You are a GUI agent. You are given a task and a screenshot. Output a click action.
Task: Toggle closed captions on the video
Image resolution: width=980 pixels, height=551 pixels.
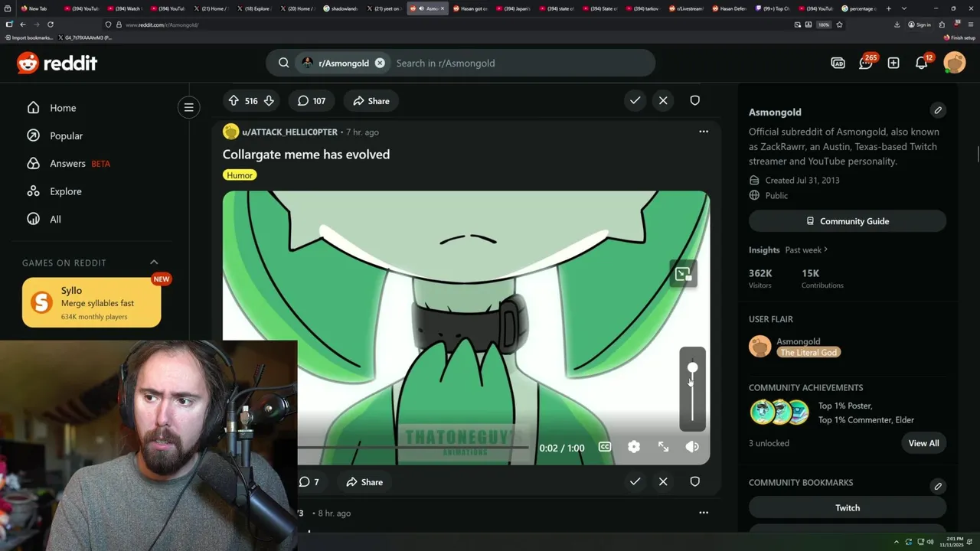click(605, 447)
